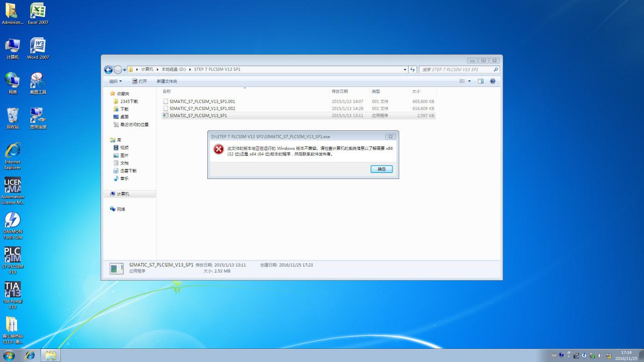Sort by the 名称 column header
644x362 pixels.
click(167, 92)
